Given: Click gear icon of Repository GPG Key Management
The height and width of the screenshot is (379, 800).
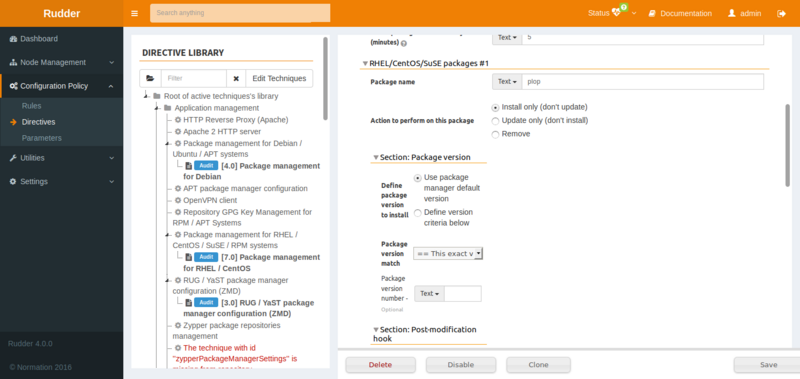Looking at the screenshot, I should coord(178,212).
